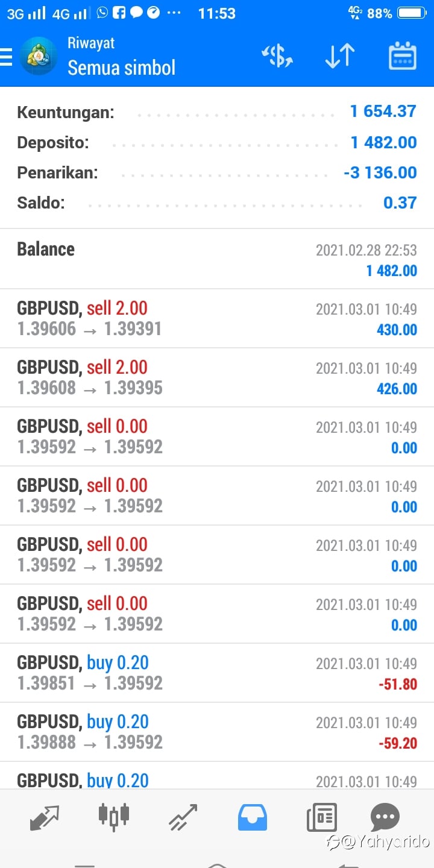434x868 pixels.
Task: Open the GBPUSD buy trade with -59.20 loss
Action: 217,732
